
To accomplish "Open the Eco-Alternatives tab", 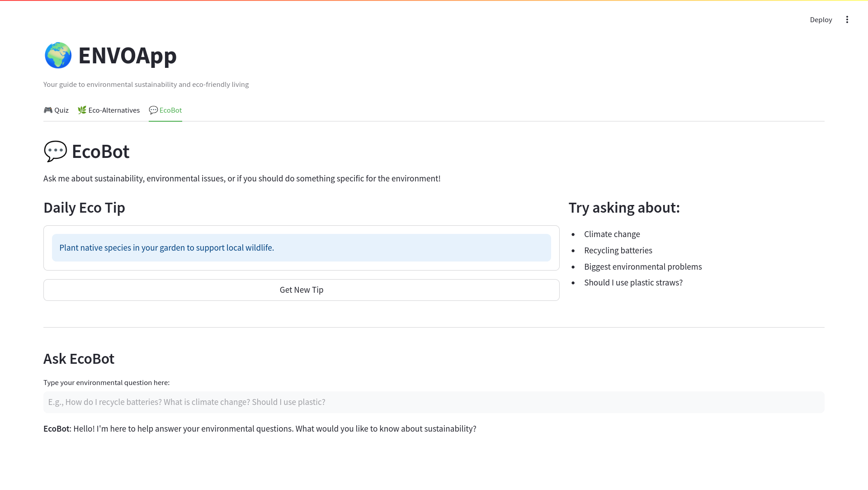I will point(114,110).
